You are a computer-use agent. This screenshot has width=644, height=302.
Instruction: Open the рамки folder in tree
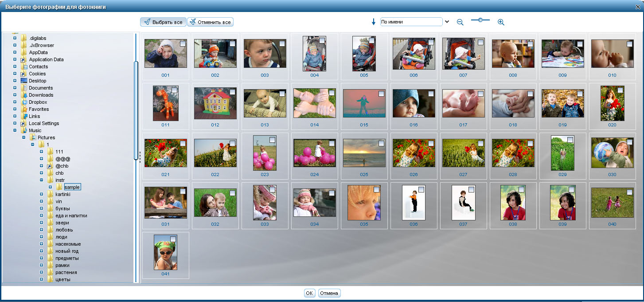tap(62, 265)
